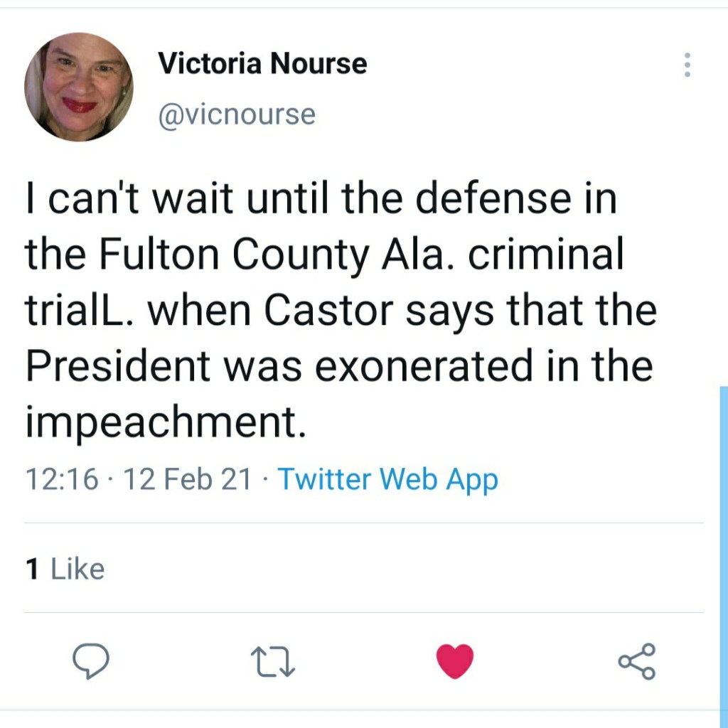Visit the @vicnourse handle link
The width and height of the screenshot is (728, 728).
pos(237,114)
